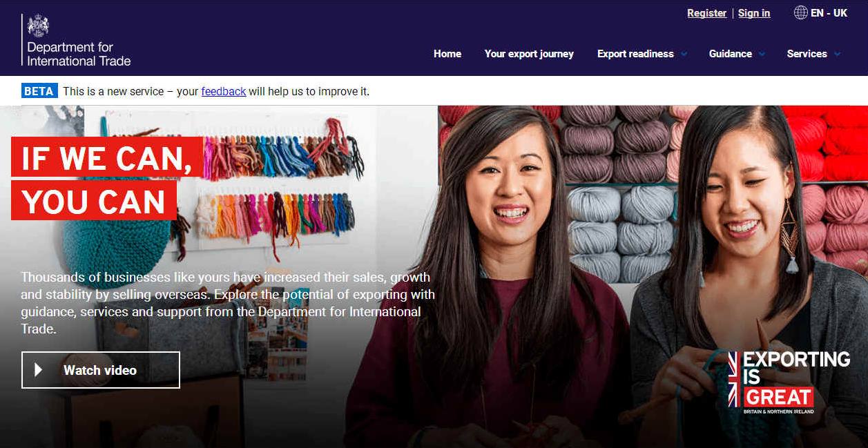Expand the Services menu chevron
Screen dimensions: 868x448
coord(837,54)
